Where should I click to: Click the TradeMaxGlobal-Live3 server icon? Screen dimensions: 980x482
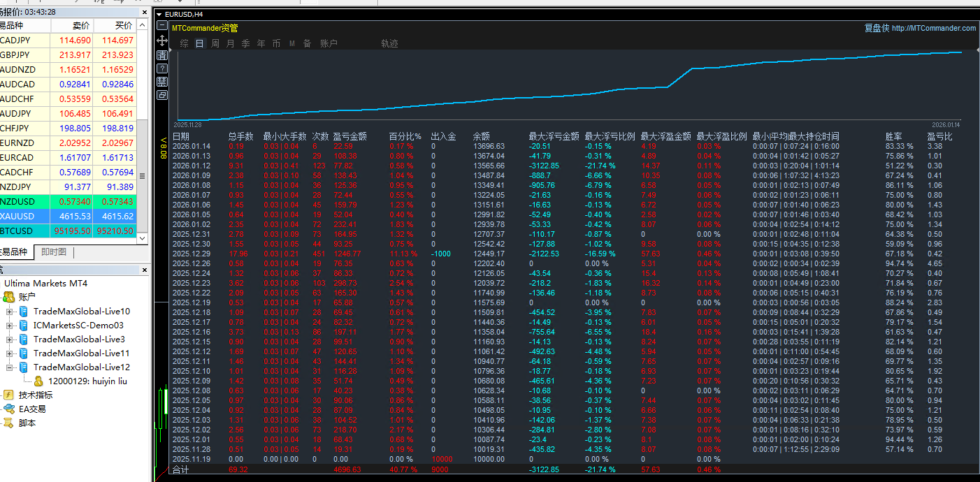[24, 339]
